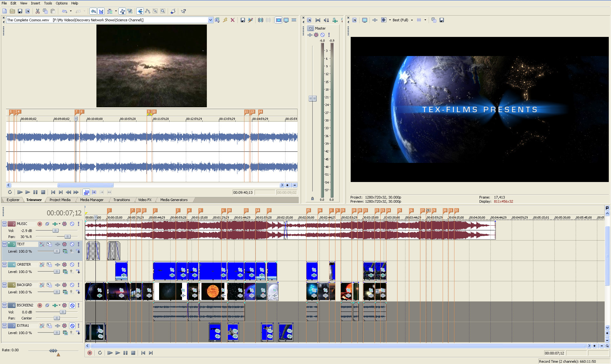This screenshot has width=611, height=364.
Task: Switch to the Transitions tab
Action: 122,200
